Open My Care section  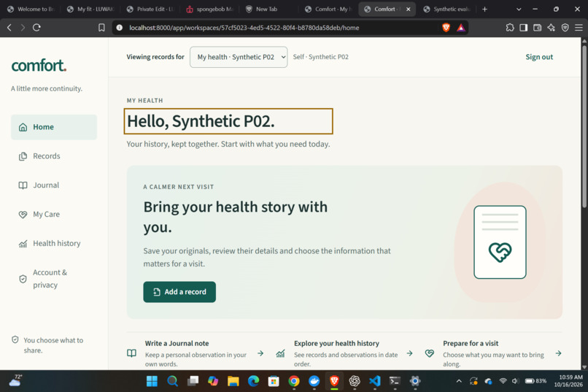[54, 214]
